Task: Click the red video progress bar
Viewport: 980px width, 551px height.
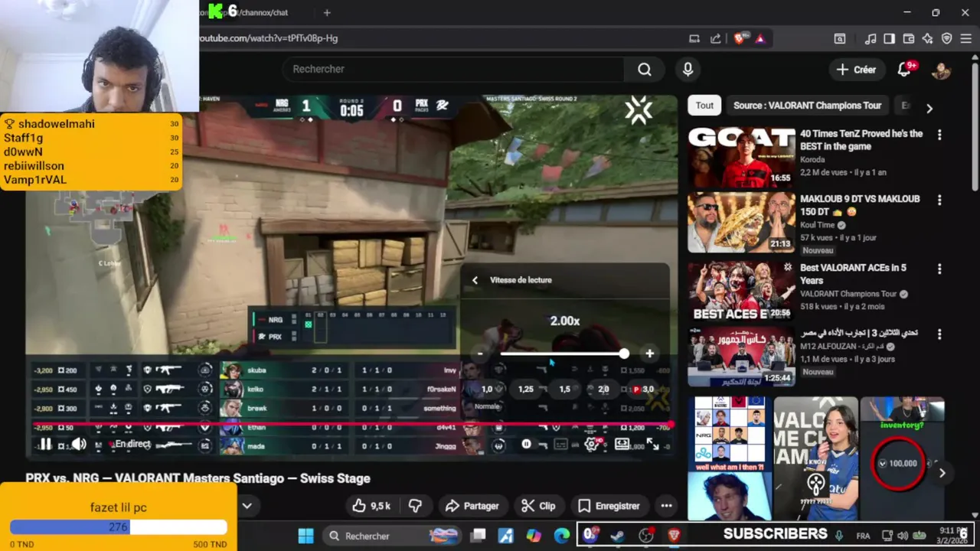Action: [352, 424]
